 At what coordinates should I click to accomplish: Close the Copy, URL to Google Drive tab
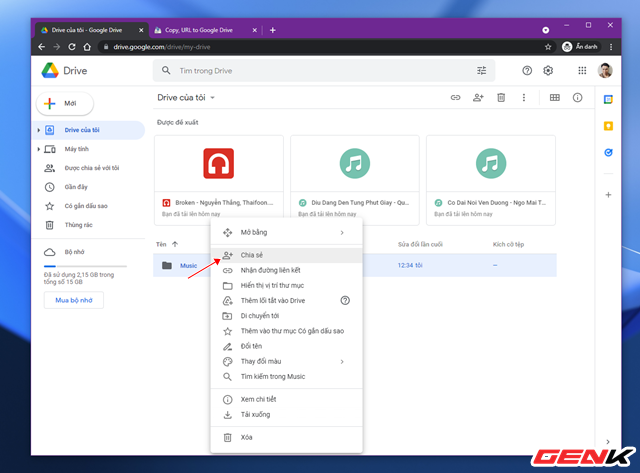(x=255, y=30)
